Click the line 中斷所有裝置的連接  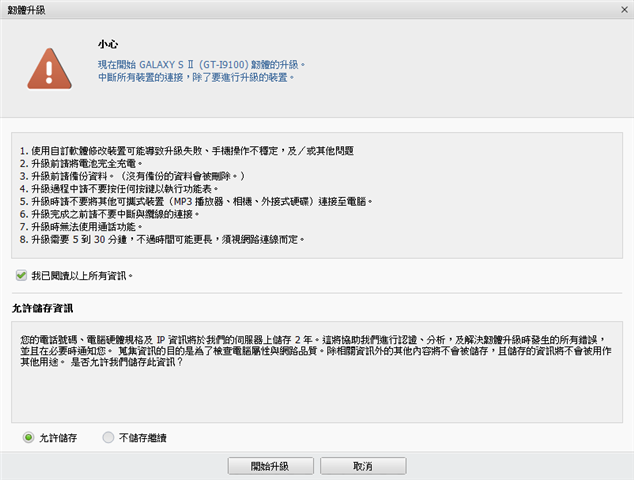(x=196, y=77)
